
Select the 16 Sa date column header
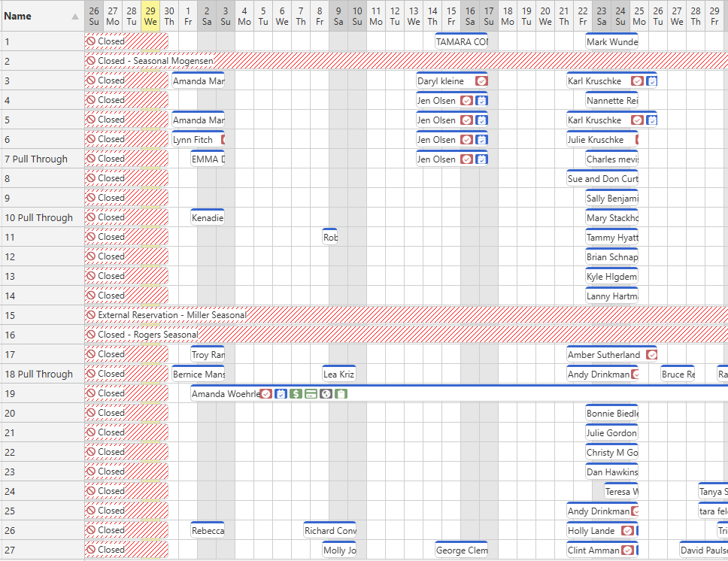[470, 16]
